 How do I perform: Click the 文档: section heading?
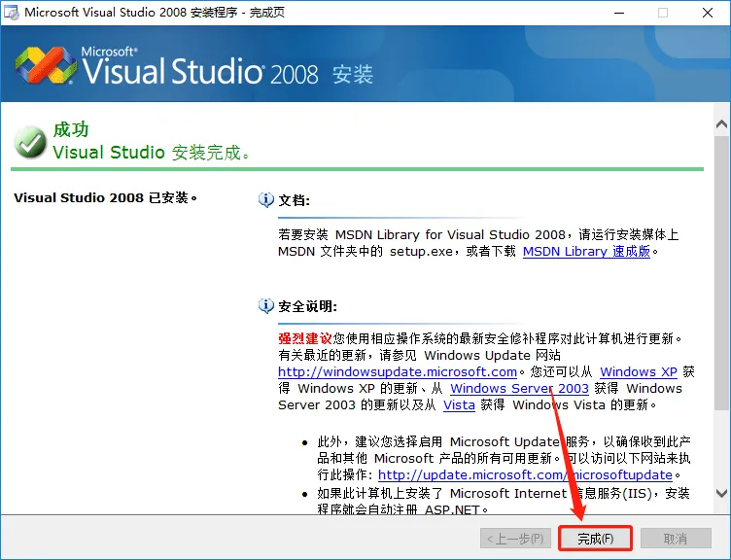tap(295, 200)
